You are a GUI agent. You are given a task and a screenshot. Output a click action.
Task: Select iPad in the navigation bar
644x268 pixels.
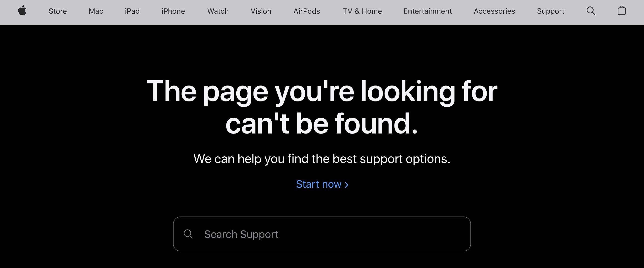pyautogui.click(x=132, y=11)
